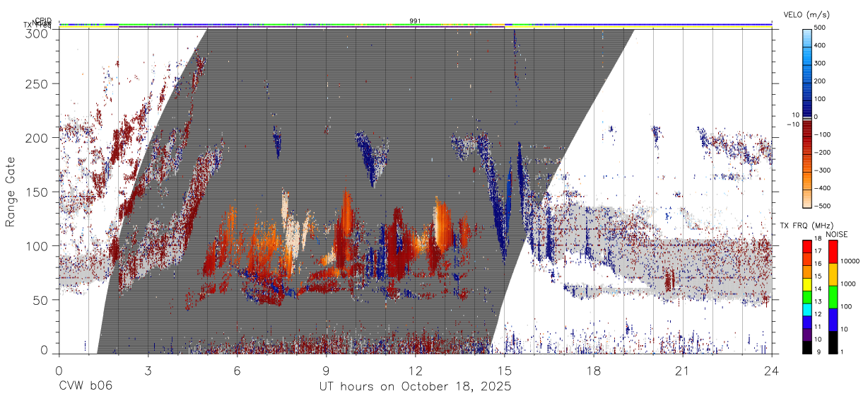Click the black 9–10 MHz TX FRQ swatch
The width and height of the screenshot is (868, 401).
[x=807, y=347]
